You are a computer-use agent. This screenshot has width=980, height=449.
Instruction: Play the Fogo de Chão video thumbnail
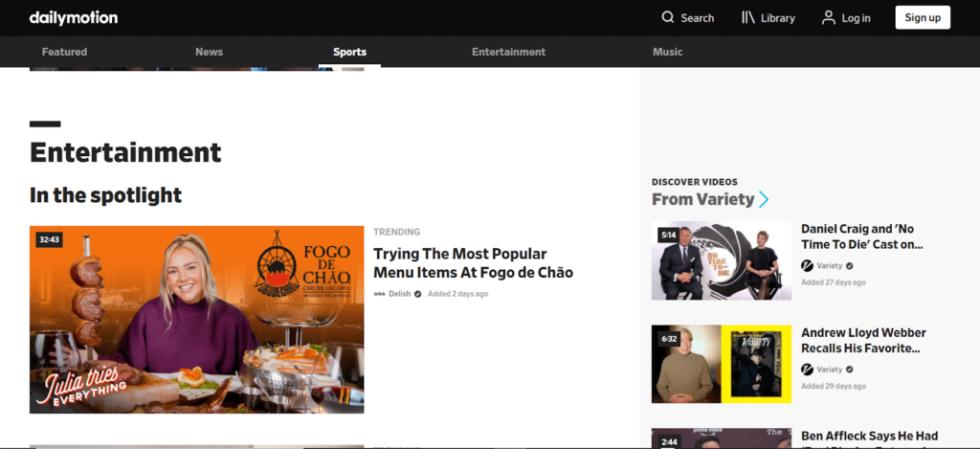tap(196, 319)
